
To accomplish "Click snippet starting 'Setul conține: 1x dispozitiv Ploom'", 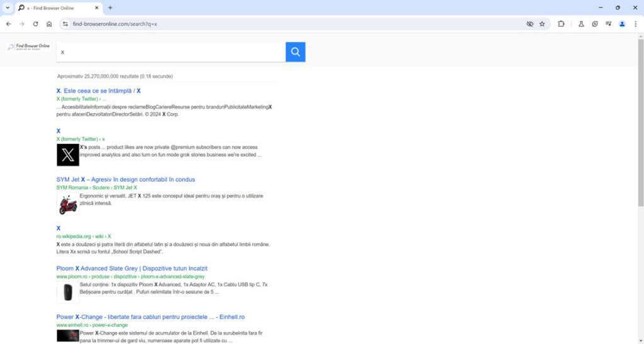I will click(x=174, y=288).
